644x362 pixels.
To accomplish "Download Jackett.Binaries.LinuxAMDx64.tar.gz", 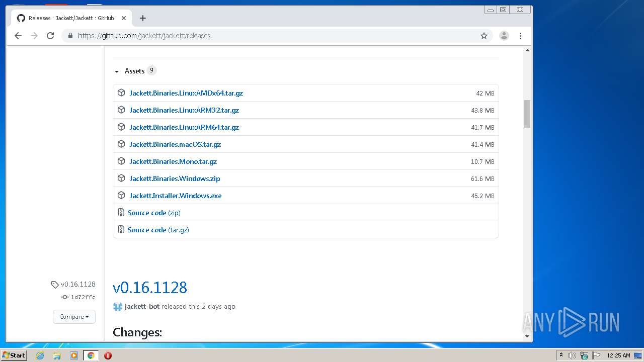I will point(186,93).
